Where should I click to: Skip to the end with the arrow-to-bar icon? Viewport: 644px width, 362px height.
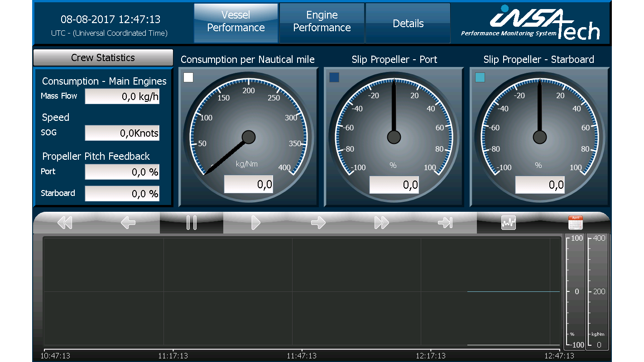[445, 222]
